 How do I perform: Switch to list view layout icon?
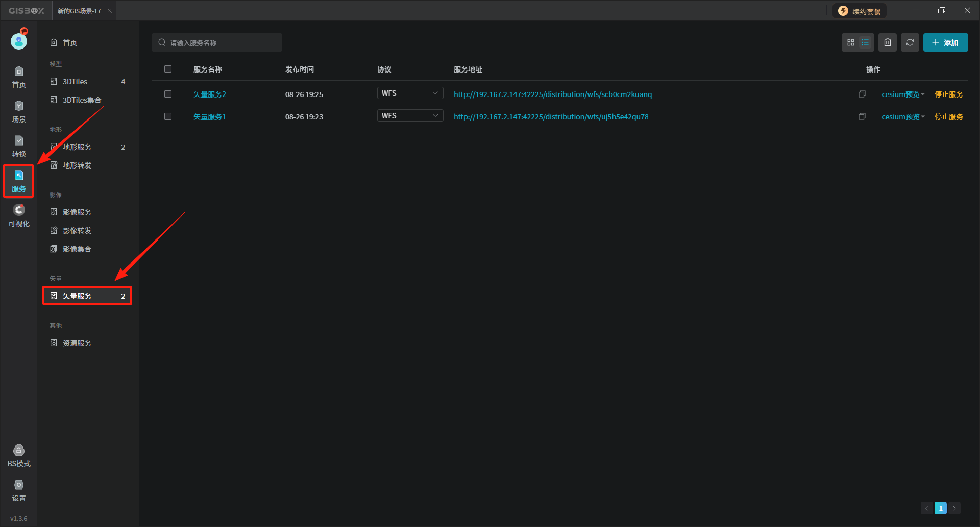(x=865, y=43)
